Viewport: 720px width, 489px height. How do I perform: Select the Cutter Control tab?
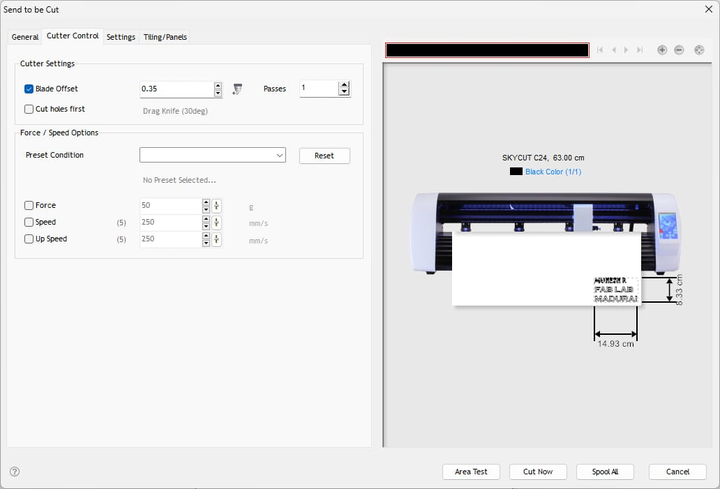click(x=73, y=36)
